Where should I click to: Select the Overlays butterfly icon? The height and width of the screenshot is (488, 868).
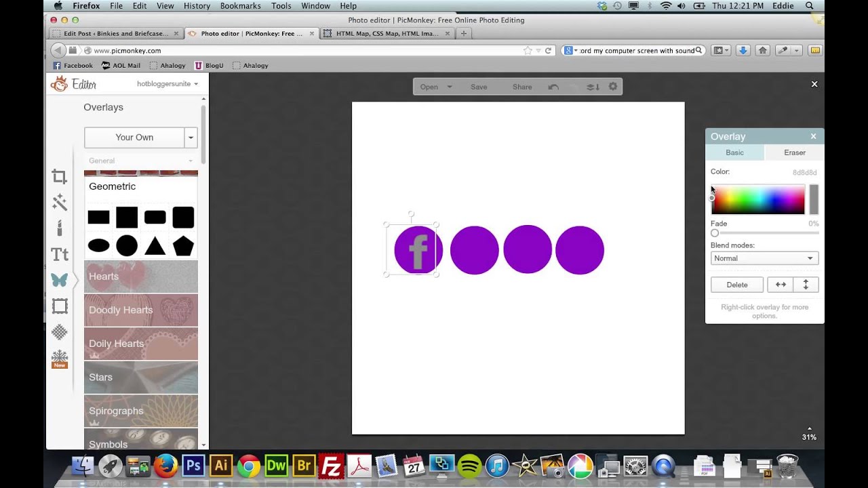point(59,279)
